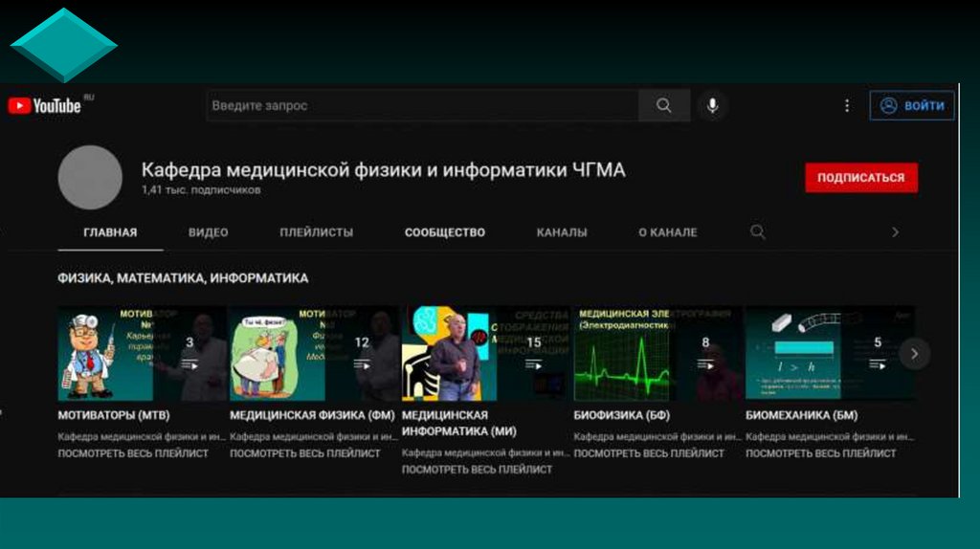Click channel name under МОТИВАТОРЫ playlist

[142, 436]
